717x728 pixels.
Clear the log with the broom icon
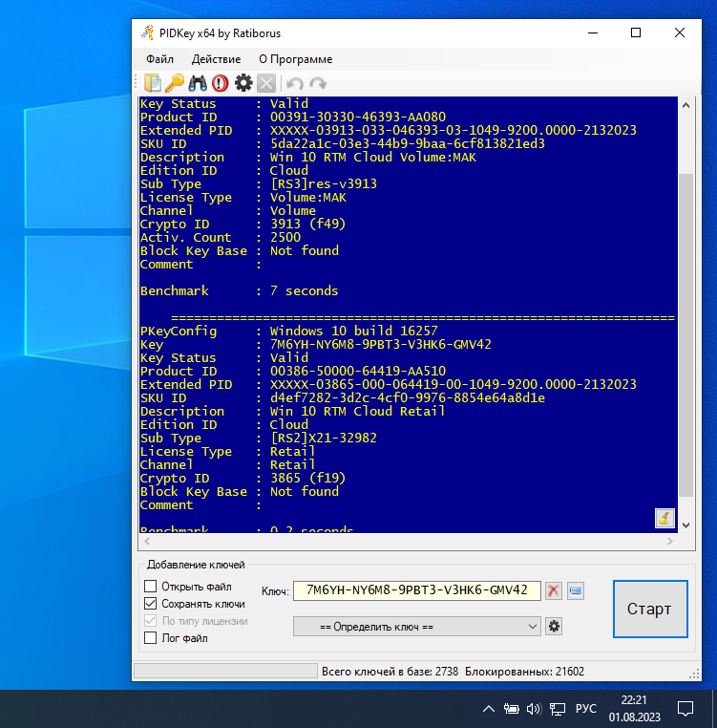(x=664, y=518)
